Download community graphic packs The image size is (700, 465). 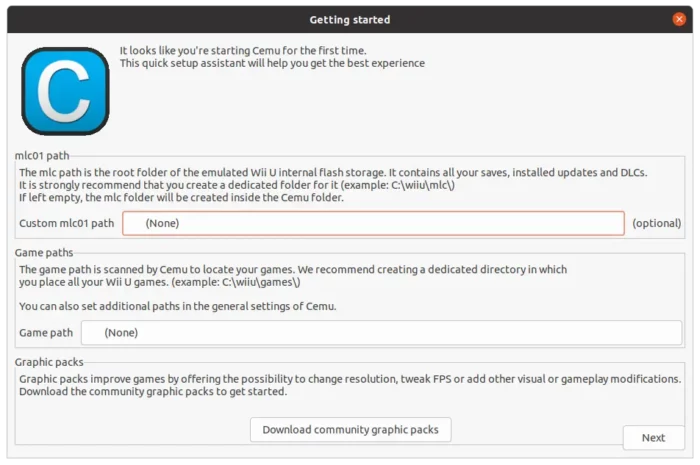350,429
